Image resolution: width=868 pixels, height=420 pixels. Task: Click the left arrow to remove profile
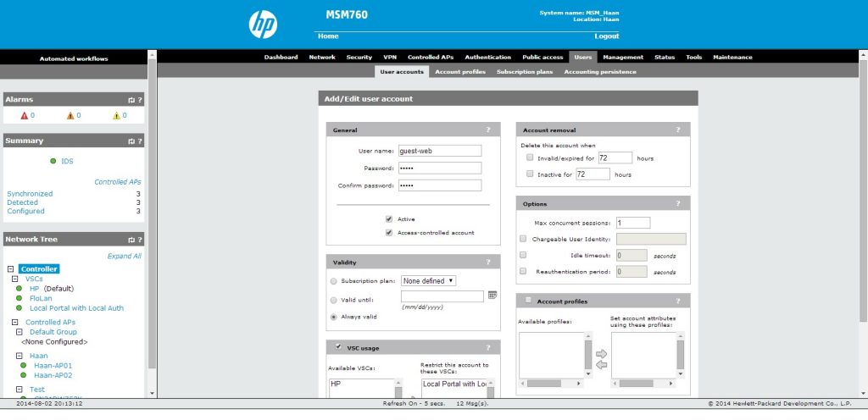[601, 365]
